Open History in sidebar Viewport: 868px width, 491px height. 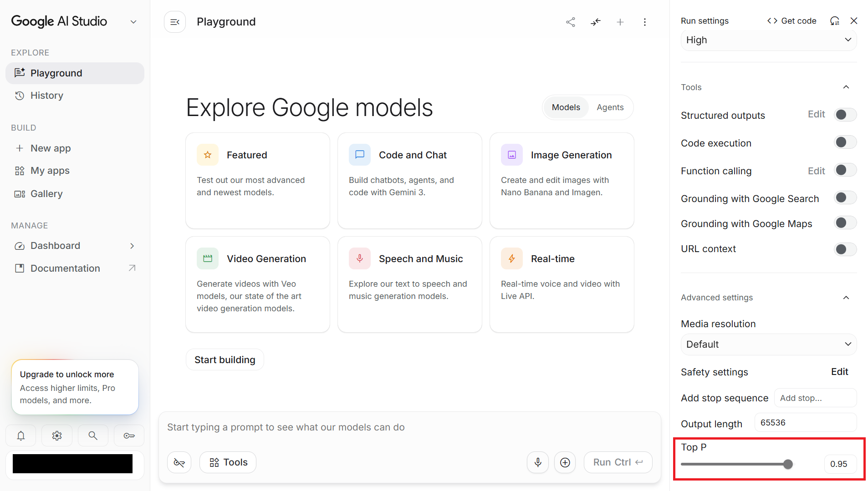75,96
